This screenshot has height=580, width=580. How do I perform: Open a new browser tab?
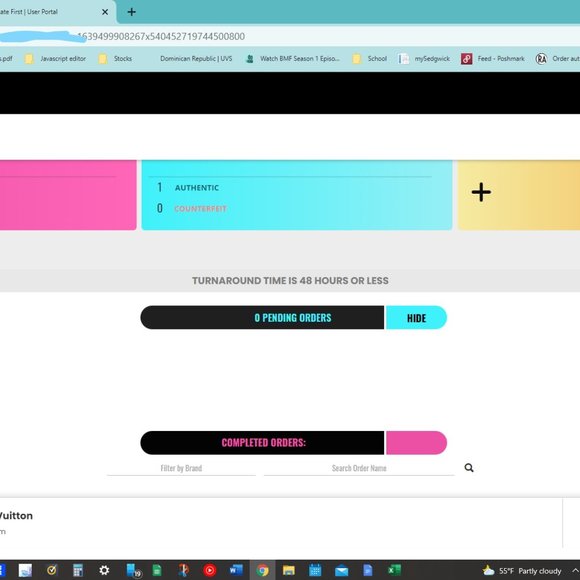(x=132, y=12)
